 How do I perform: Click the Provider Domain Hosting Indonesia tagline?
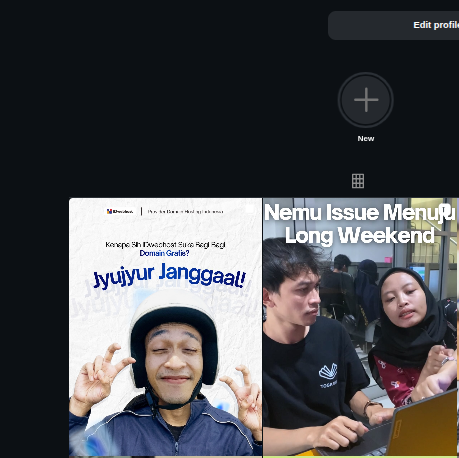(x=185, y=212)
